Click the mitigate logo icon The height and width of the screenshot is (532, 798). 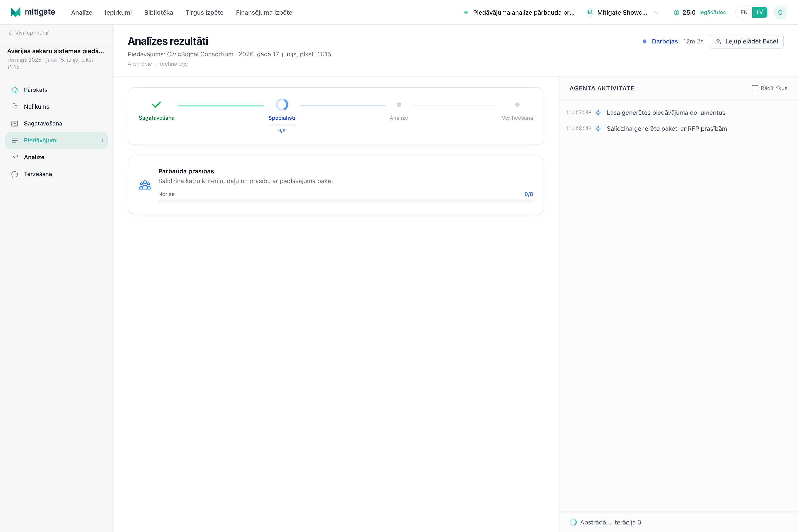15,12
